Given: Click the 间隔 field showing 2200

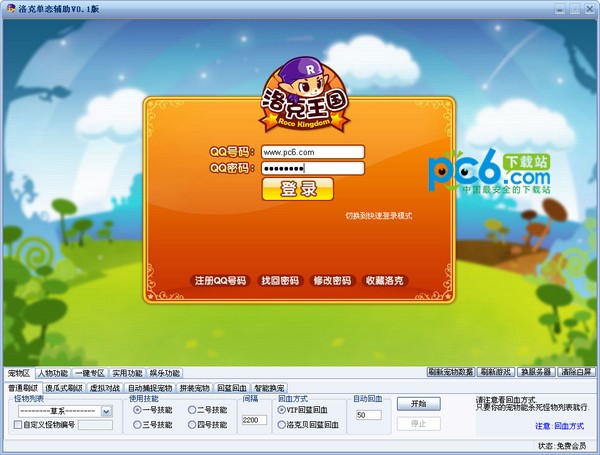Looking at the screenshot, I should tap(254, 420).
